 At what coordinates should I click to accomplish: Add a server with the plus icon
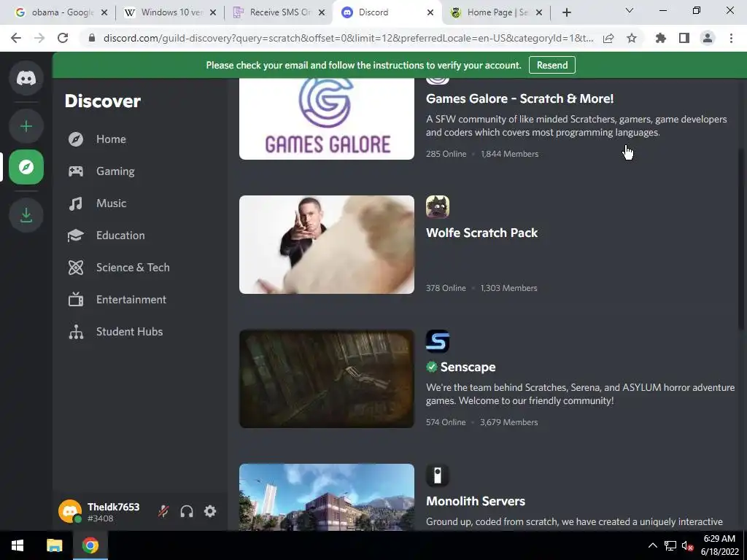coord(26,126)
